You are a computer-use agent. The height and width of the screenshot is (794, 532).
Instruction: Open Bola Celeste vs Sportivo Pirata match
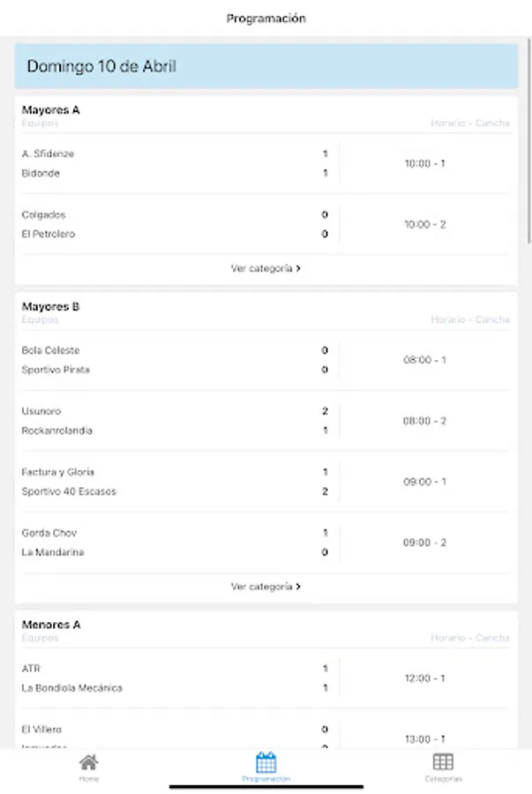point(266,360)
